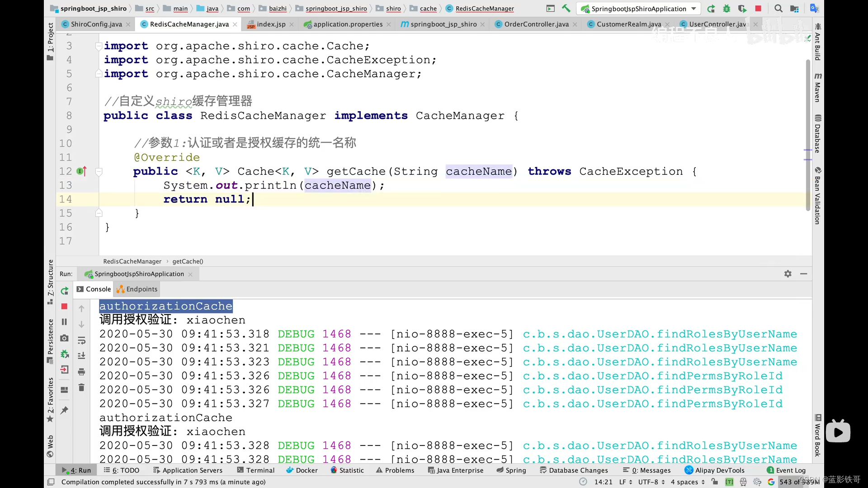
Task: Open Run panel settings gear
Action: [x=788, y=274]
